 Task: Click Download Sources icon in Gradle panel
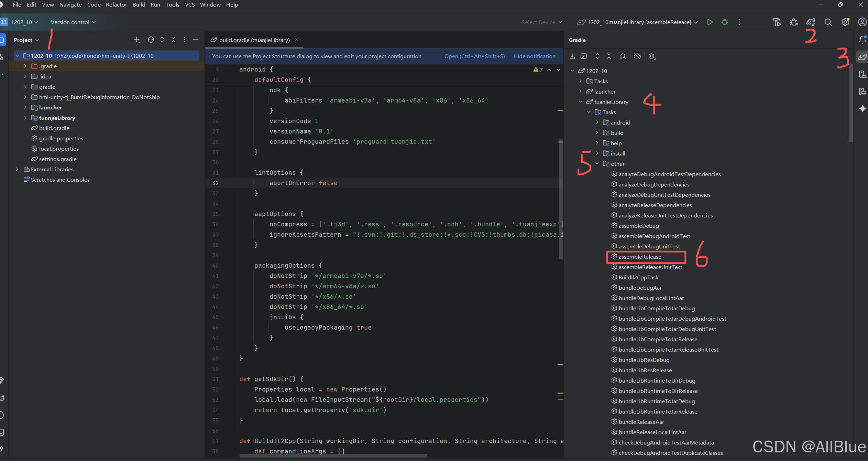(572, 56)
